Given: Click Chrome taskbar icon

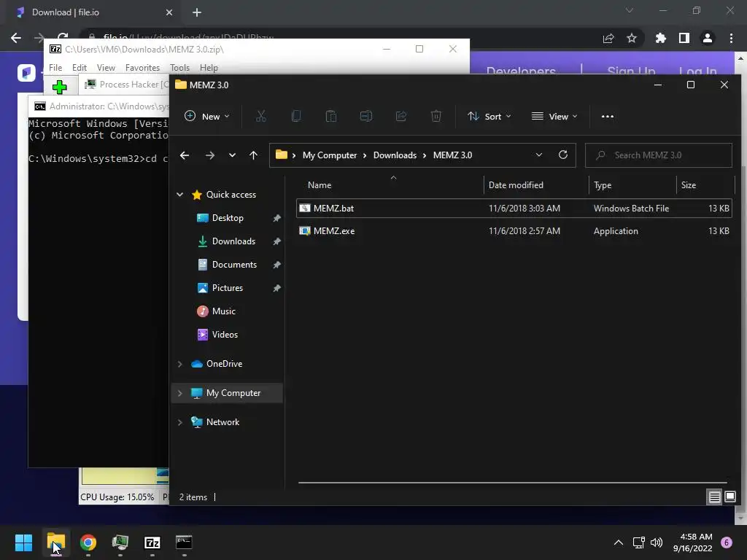Looking at the screenshot, I should [88, 542].
